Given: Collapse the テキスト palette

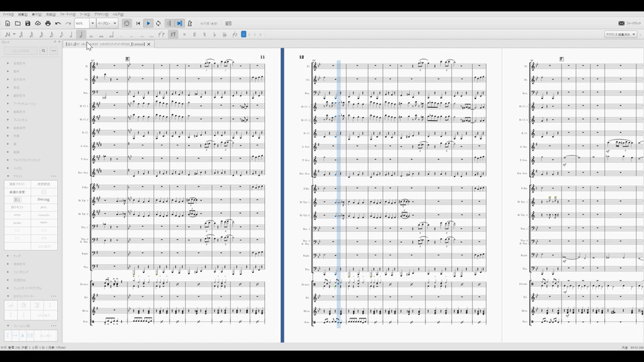Looking at the screenshot, I should (8, 176).
